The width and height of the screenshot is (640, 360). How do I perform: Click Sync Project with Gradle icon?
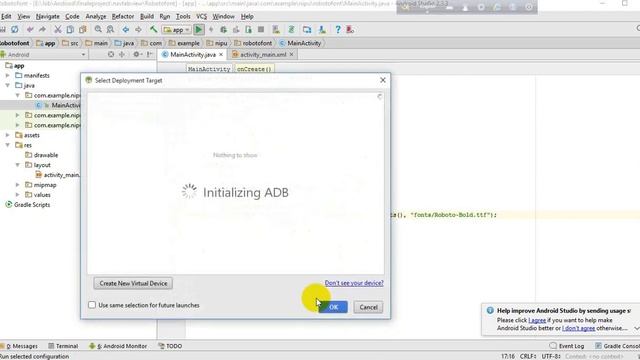(x=291, y=29)
